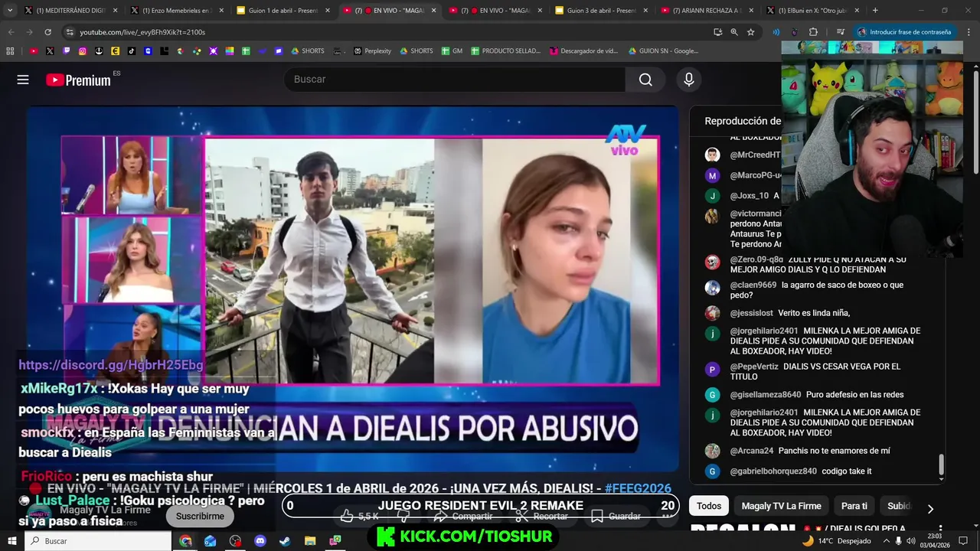This screenshot has width=980, height=551.
Task: Click @jessislost chat username
Action: (751, 313)
